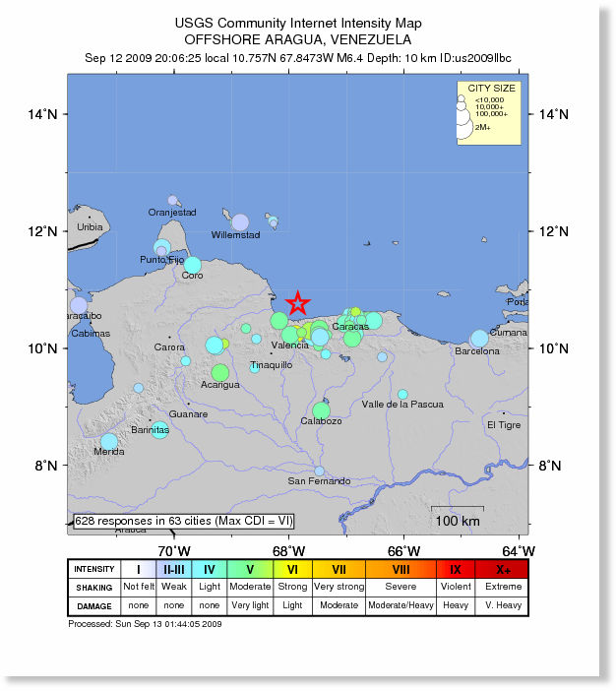This screenshot has height=691, width=616.
Task: Click the 'Very light' damage cell
Action: pyautogui.click(x=250, y=605)
